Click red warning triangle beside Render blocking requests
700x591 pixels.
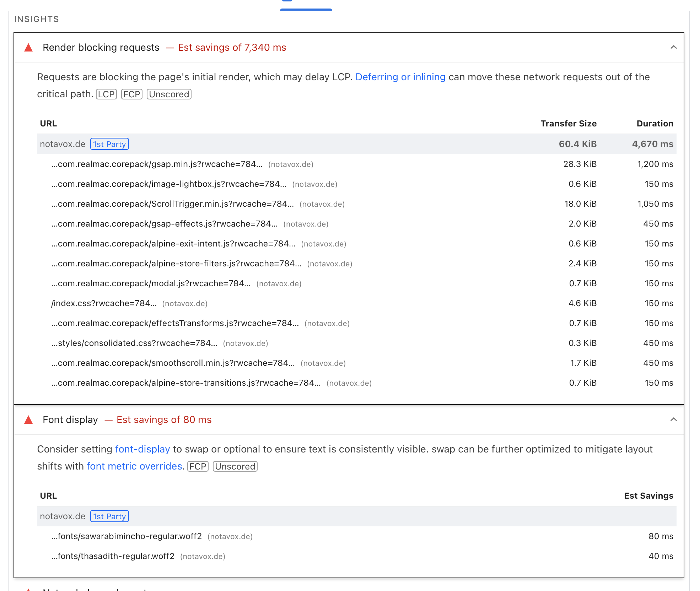coord(28,48)
